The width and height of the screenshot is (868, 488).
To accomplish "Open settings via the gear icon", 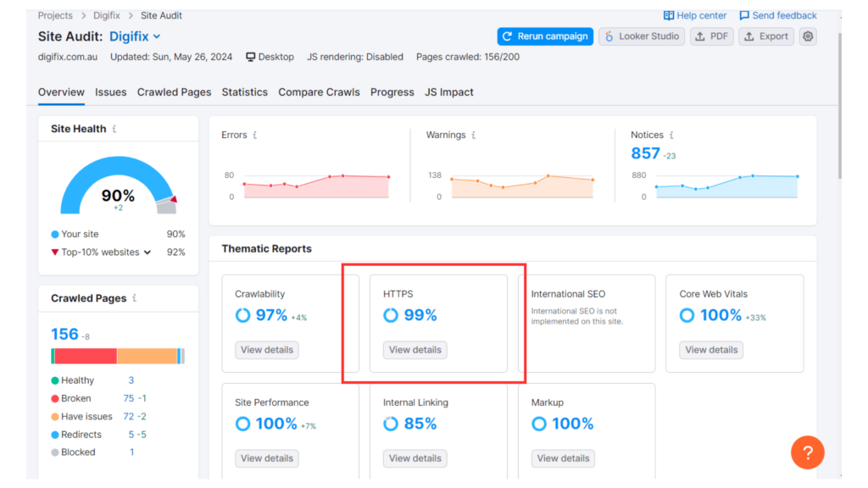I will pyautogui.click(x=808, y=36).
